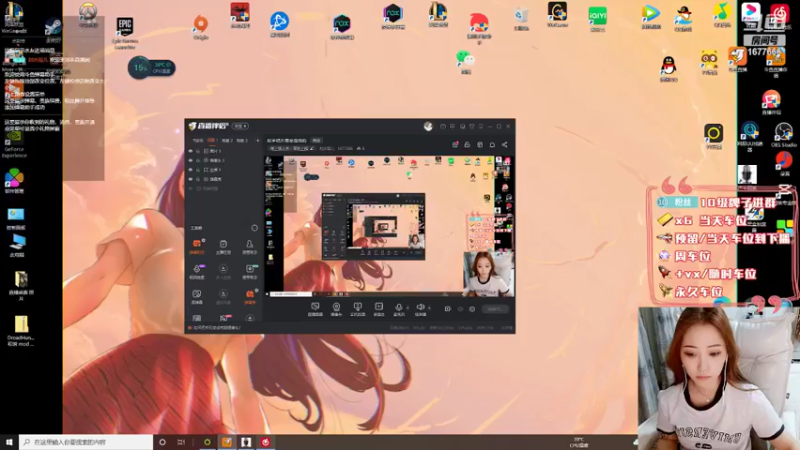
Task: Click the small tag button beside room title
Action: 316,140
